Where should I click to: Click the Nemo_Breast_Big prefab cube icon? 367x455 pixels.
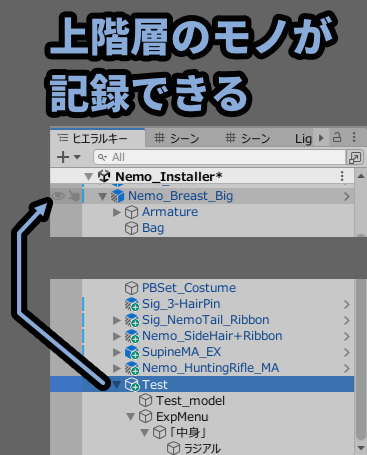(117, 196)
